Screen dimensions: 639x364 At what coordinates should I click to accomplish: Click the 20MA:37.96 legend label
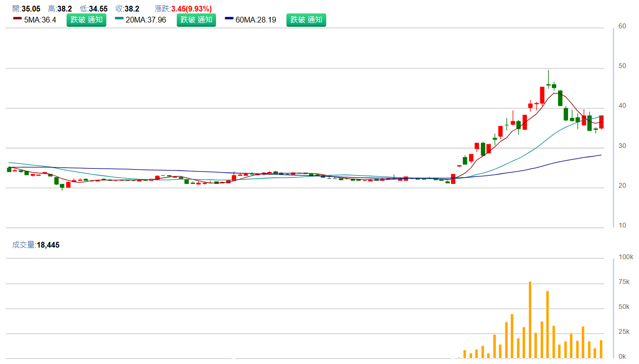click(x=146, y=20)
